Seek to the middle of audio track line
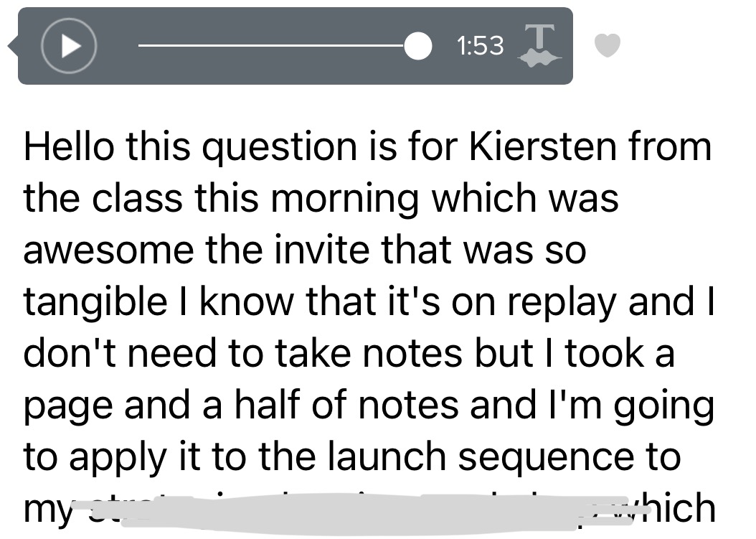This screenshot has width=756, height=539. (x=271, y=46)
